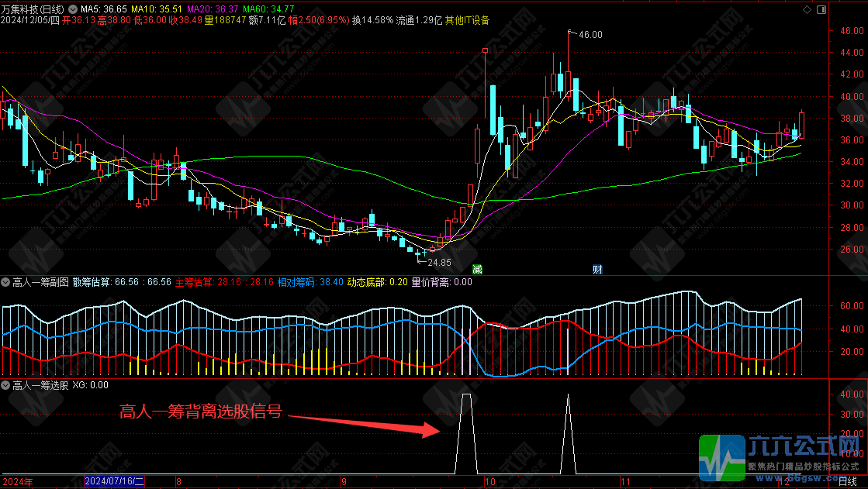Click the highlighted 2024/07/16 date marker
Screen dimensions: 868x489
coord(112,481)
